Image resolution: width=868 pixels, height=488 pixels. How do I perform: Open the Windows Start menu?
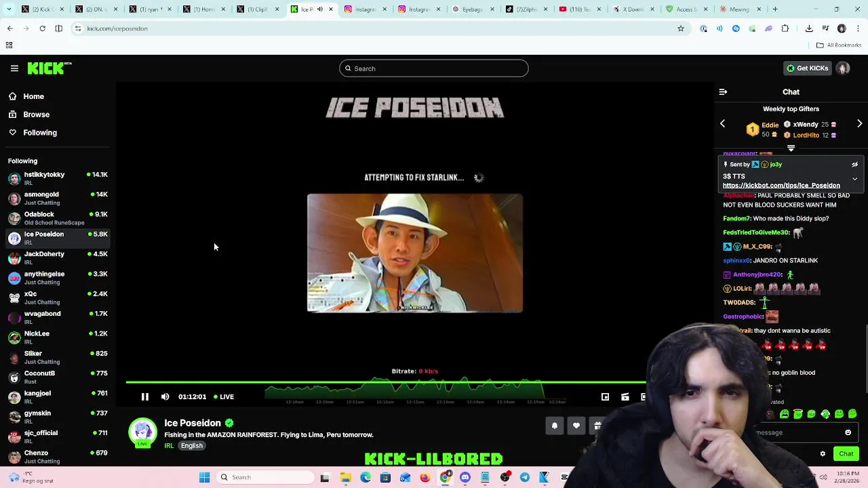click(204, 478)
